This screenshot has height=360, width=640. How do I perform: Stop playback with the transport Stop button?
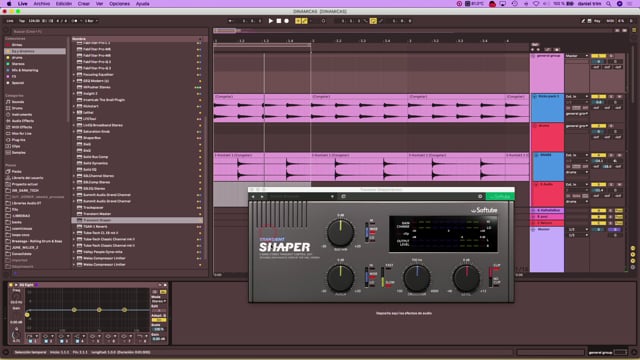(278, 21)
